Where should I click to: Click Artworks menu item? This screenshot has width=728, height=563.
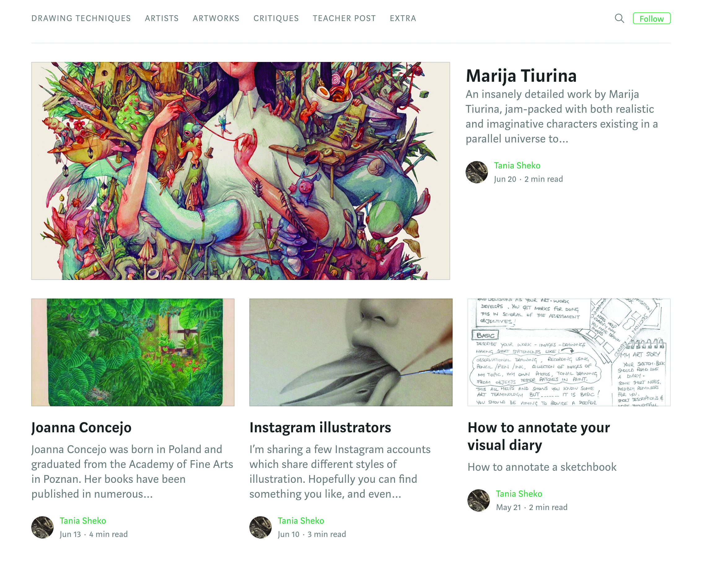pos(216,18)
